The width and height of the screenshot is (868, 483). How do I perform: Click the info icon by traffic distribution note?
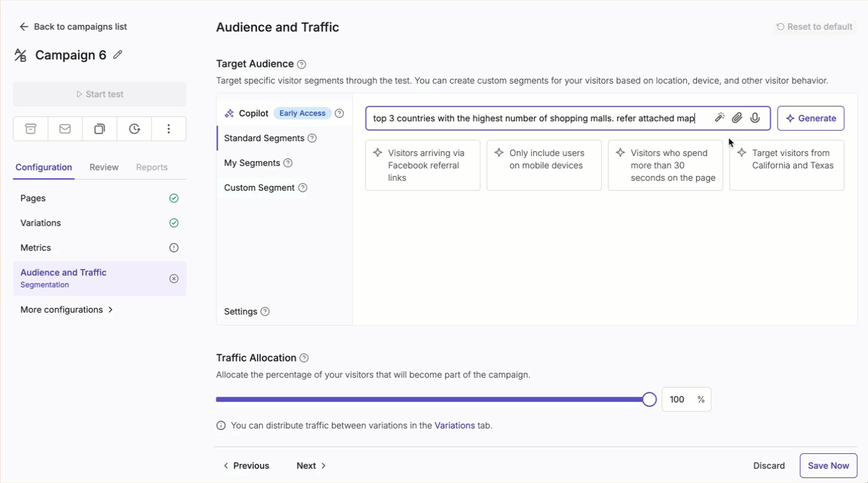click(x=221, y=425)
